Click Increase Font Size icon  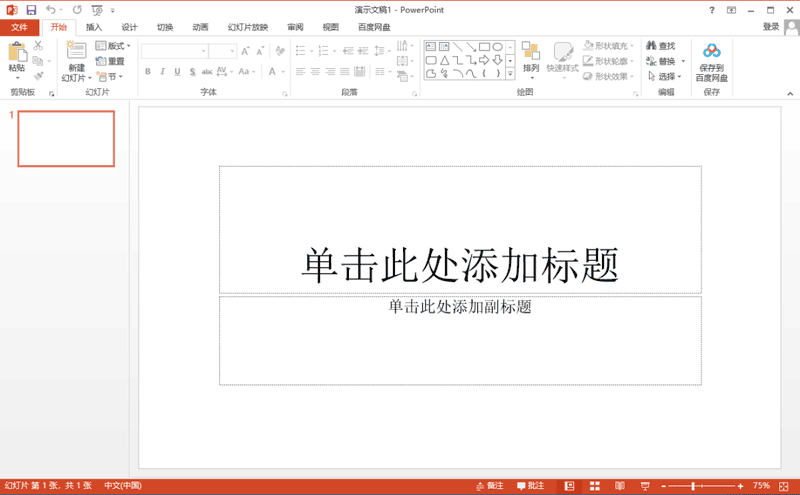[x=245, y=51]
